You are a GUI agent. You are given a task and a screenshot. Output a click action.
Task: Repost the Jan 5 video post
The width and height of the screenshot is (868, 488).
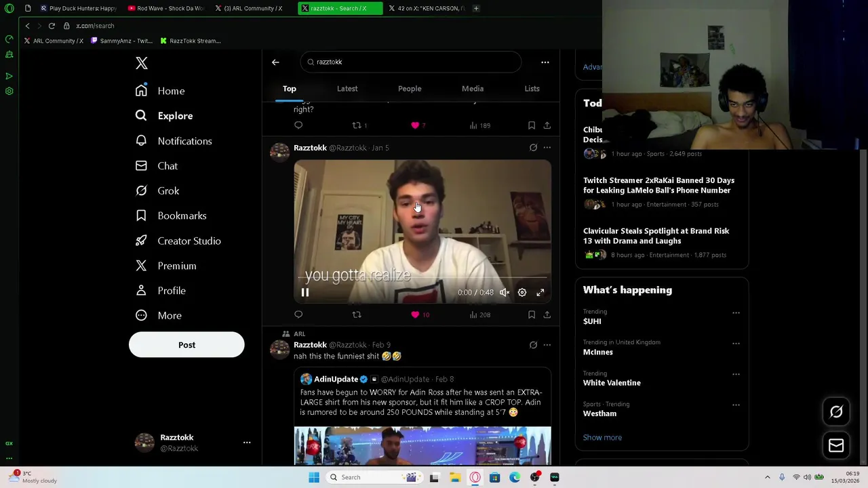(357, 314)
